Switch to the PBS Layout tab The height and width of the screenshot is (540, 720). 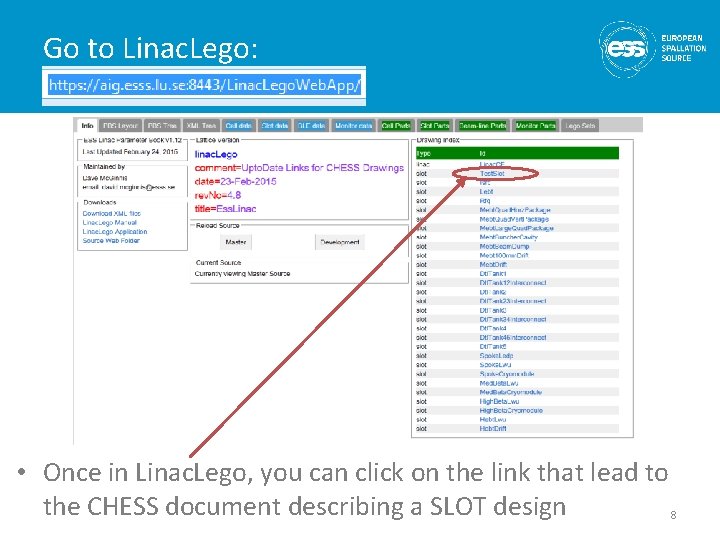[120, 125]
